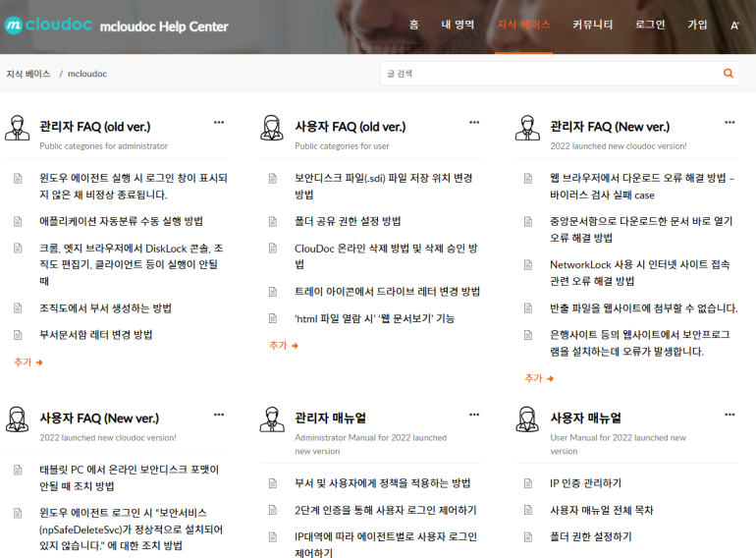
Task: Click the 사용자 FAQ (New ver.) person icon
Action: tap(18, 419)
